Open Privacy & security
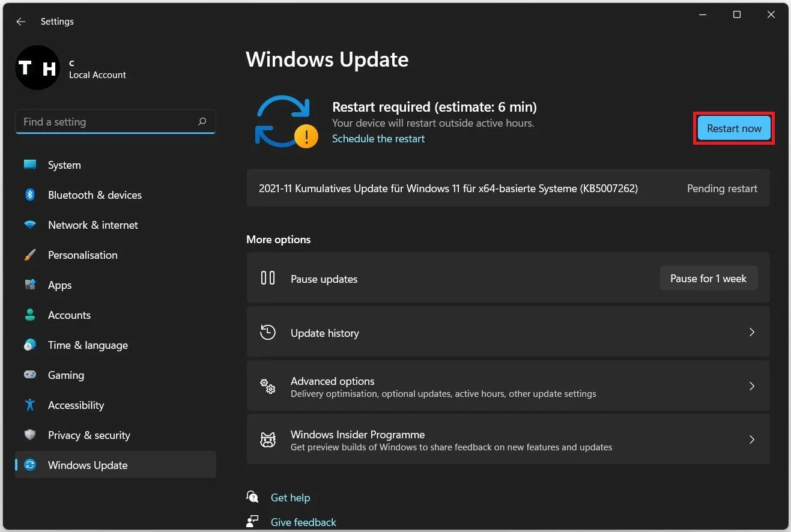The height and width of the screenshot is (532, 791). 115,435
